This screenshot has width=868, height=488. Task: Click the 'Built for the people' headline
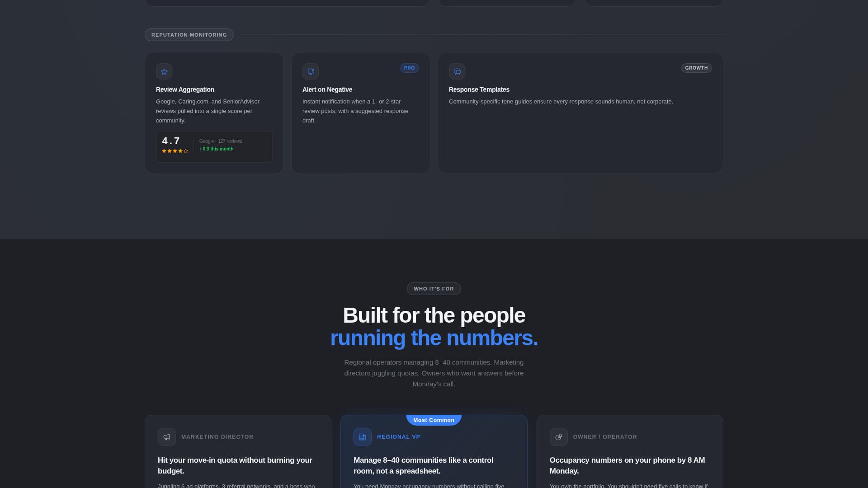click(x=434, y=315)
